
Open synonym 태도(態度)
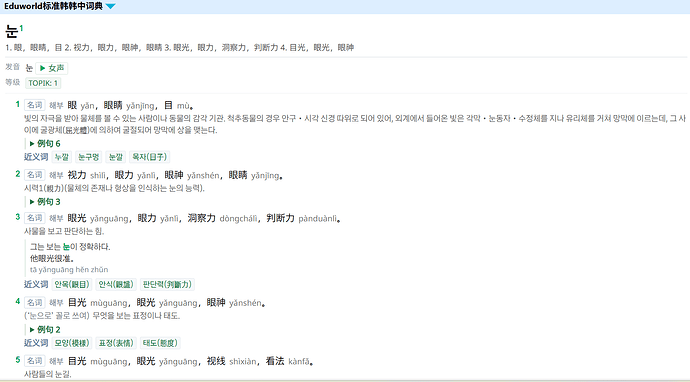point(160,343)
